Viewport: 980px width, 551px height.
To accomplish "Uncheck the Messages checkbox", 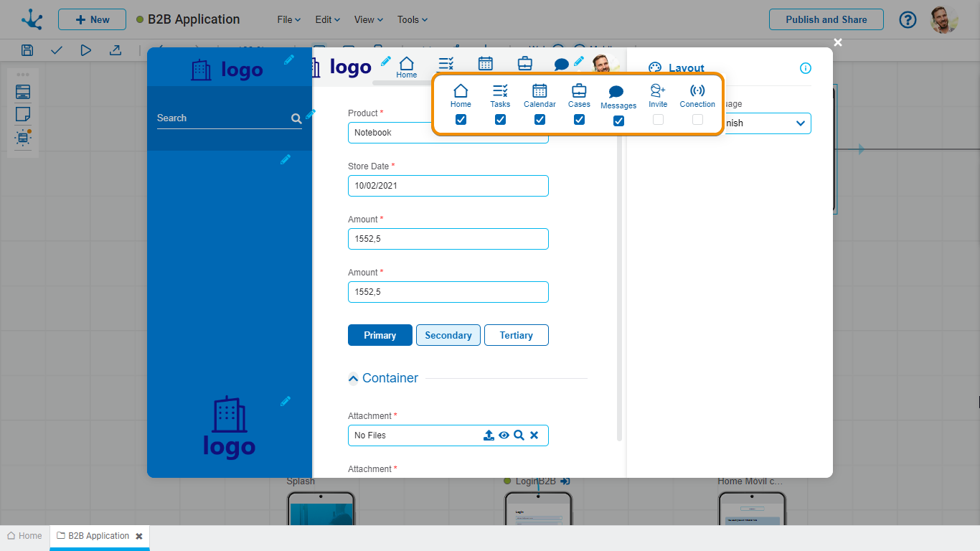I will [618, 121].
